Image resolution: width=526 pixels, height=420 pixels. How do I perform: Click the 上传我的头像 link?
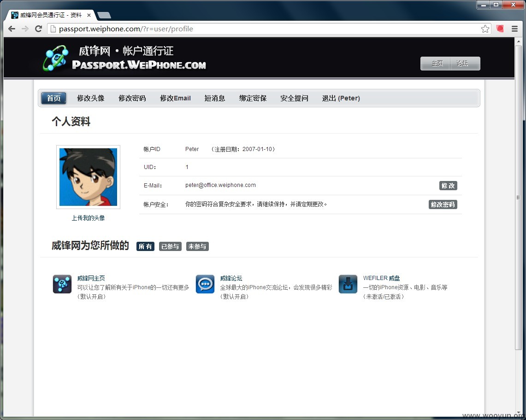coord(88,218)
